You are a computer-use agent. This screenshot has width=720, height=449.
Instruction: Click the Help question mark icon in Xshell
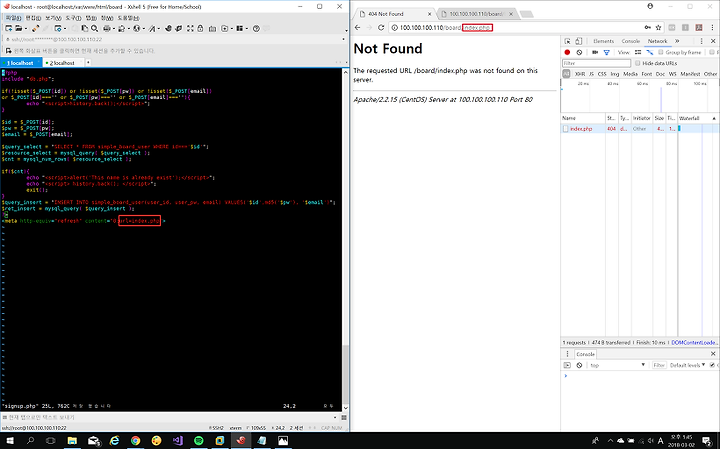pyautogui.click(x=256, y=28)
